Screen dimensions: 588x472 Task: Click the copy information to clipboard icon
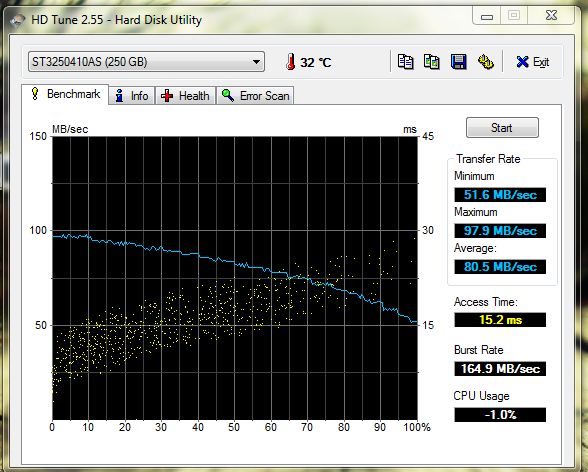(405, 62)
